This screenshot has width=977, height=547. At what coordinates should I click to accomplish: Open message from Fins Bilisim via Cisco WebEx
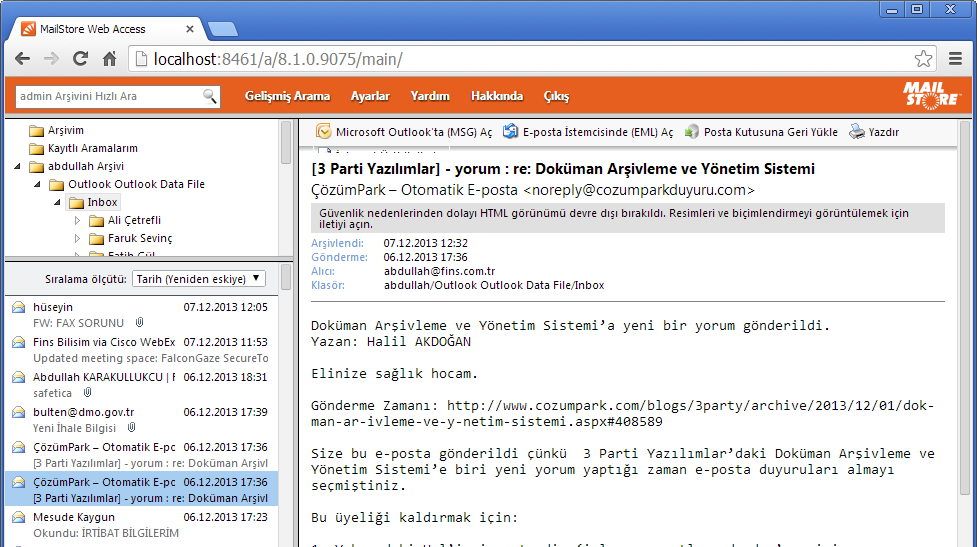tap(141, 350)
